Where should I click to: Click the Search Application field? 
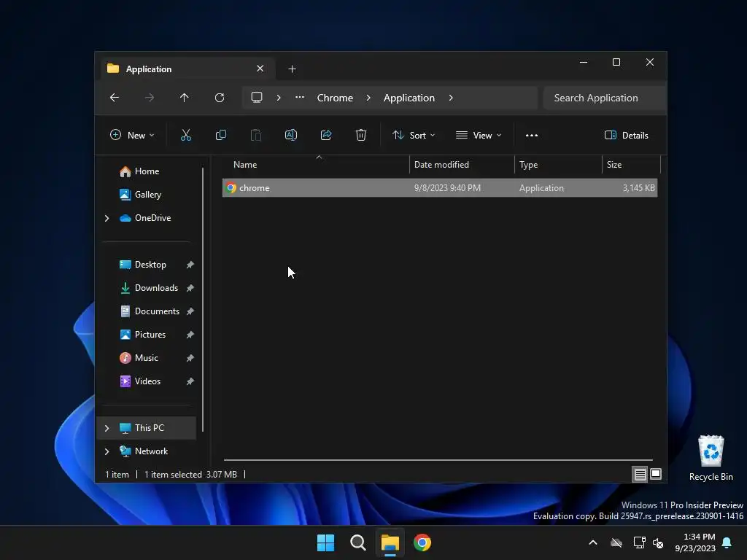605,98
